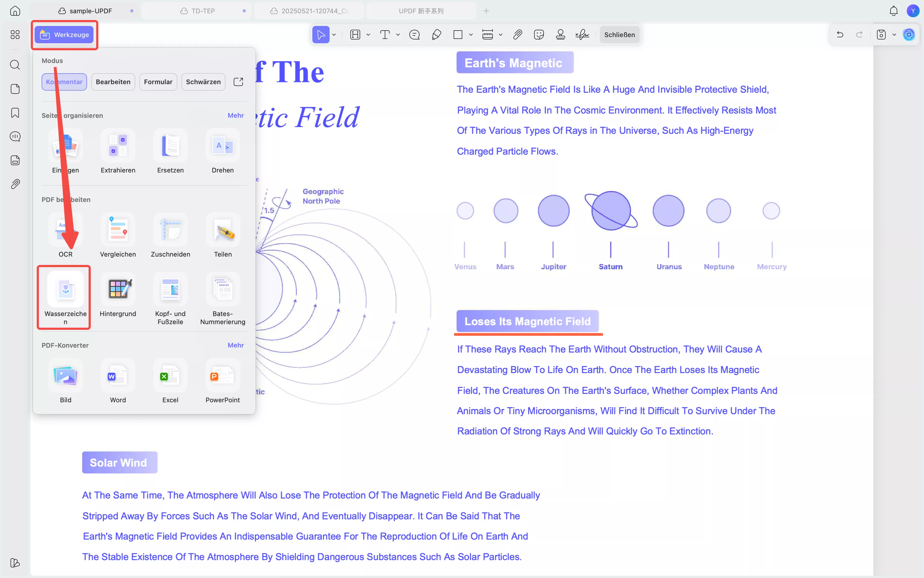
Task: Select the signature tool in toolbar
Action: [582, 35]
